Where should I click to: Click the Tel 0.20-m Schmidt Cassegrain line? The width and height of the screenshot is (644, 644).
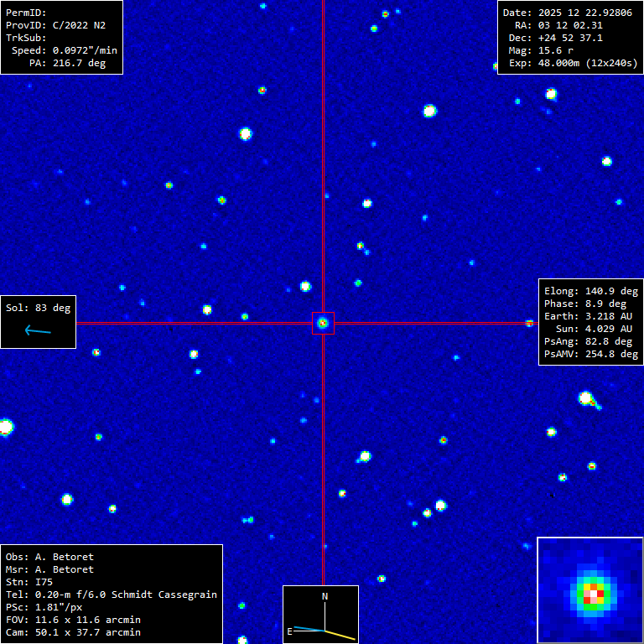(111, 595)
